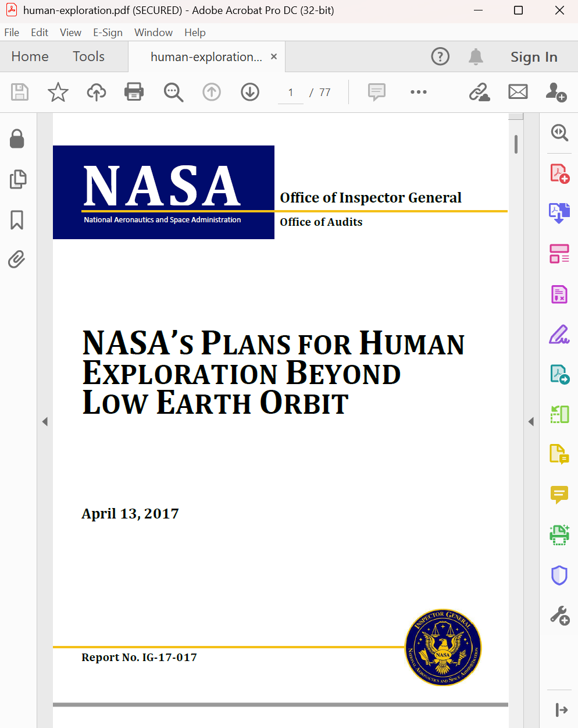
Task: Switch to the Tools tab
Action: coord(88,56)
